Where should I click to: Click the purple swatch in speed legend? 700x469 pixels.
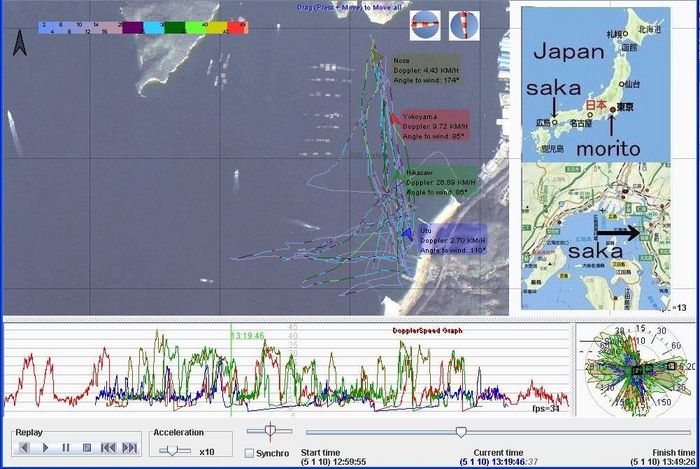(131, 29)
